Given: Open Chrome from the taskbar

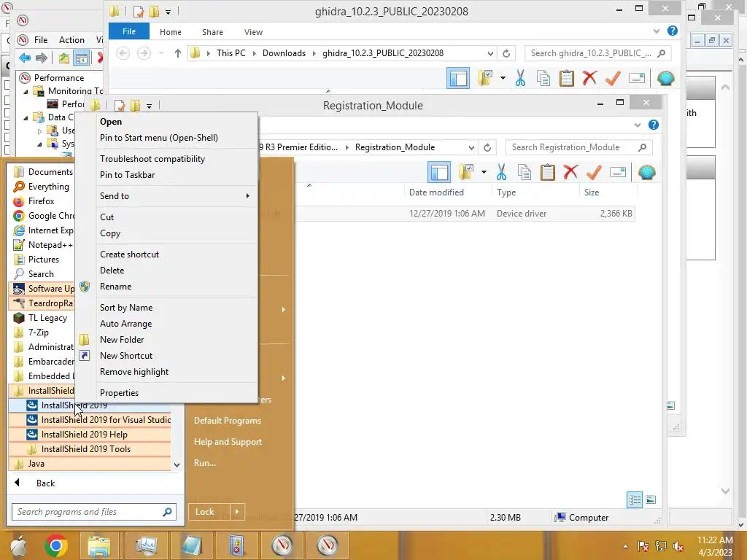Looking at the screenshot, I should [55, 545].
